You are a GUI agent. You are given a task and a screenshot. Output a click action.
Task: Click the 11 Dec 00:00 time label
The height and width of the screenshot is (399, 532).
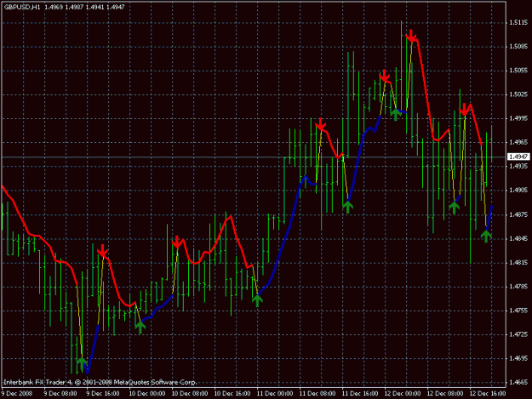pos(275,393)
